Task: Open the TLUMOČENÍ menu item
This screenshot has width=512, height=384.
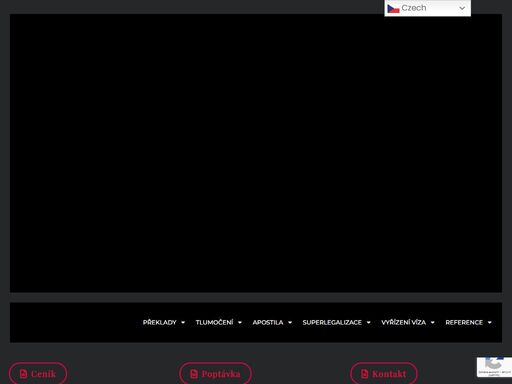Action: click(214, 322)
